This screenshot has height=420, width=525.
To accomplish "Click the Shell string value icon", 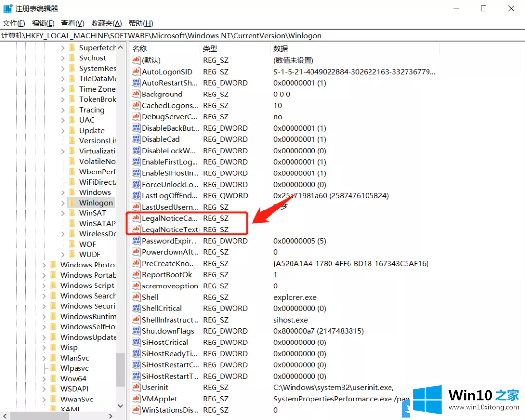I will pyautogui.click(x=136, y=297).
